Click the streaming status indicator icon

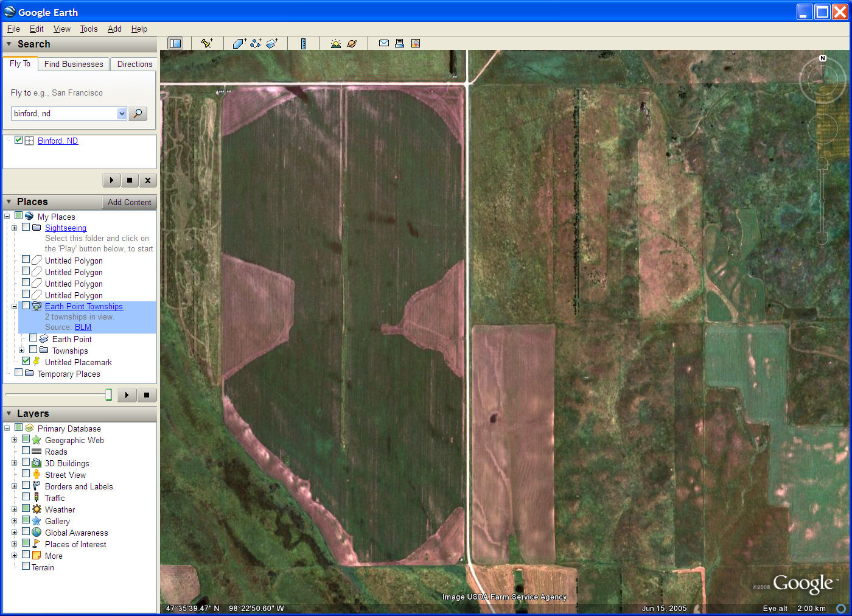coord(841,608)
